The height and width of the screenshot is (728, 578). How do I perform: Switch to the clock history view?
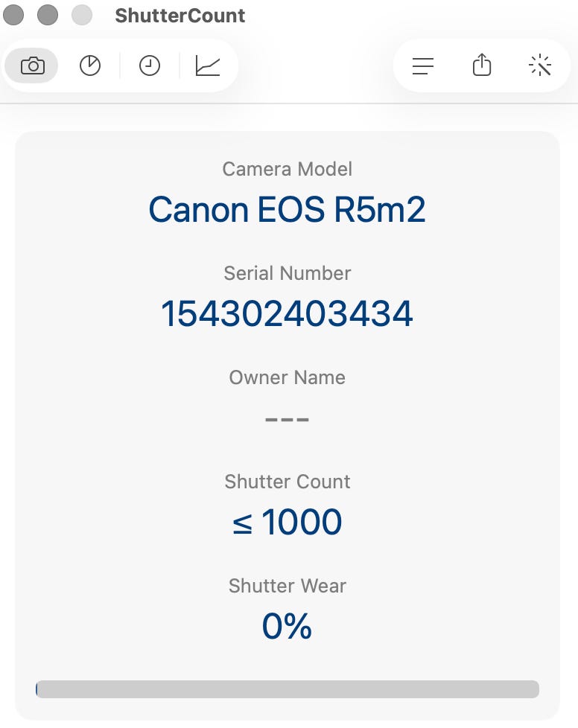pyautogui.click(x=150, y=66)
